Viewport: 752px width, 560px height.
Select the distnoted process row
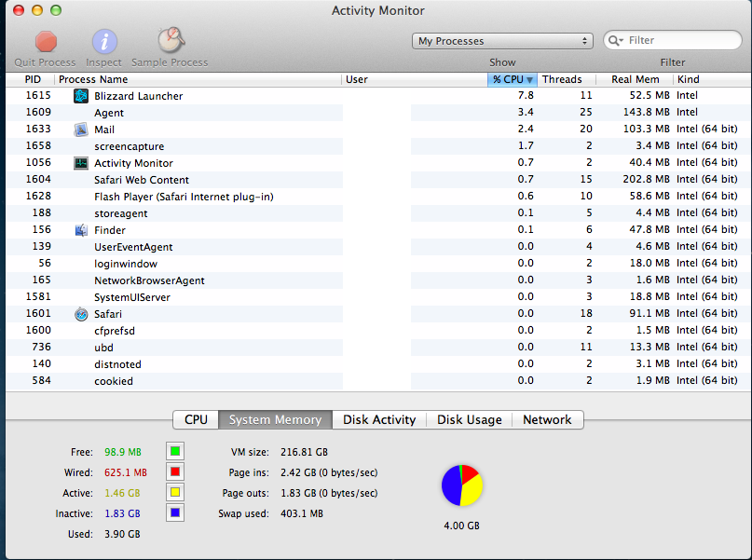378,364
